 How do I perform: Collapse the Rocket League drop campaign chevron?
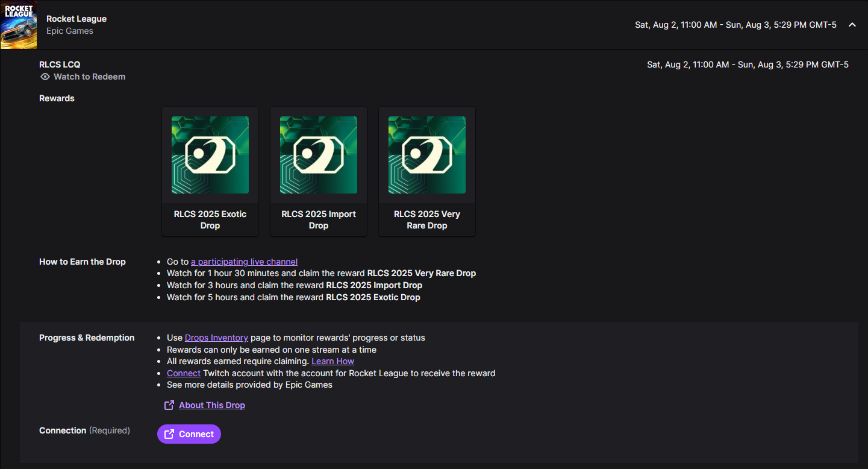(x=852, y=25)
